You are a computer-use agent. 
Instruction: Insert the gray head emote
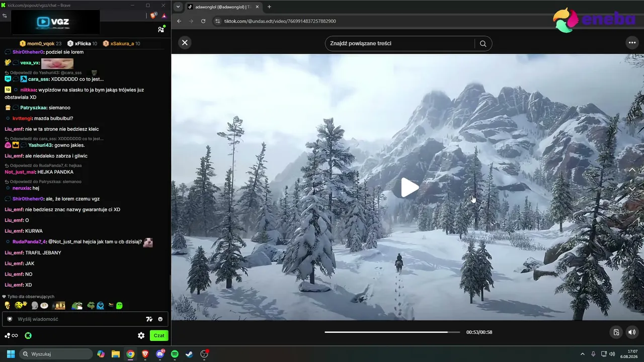coord(35,305)
